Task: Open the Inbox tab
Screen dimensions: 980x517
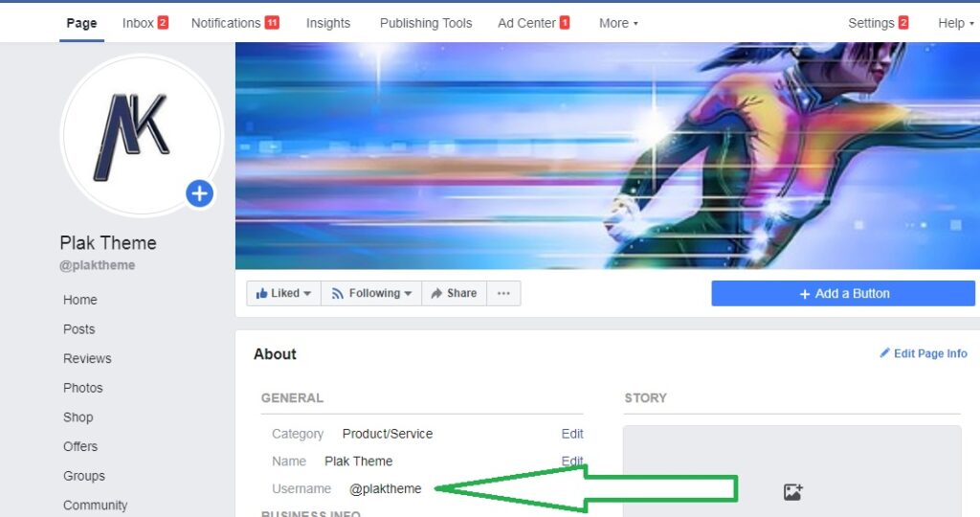Action: pos(145,23)
